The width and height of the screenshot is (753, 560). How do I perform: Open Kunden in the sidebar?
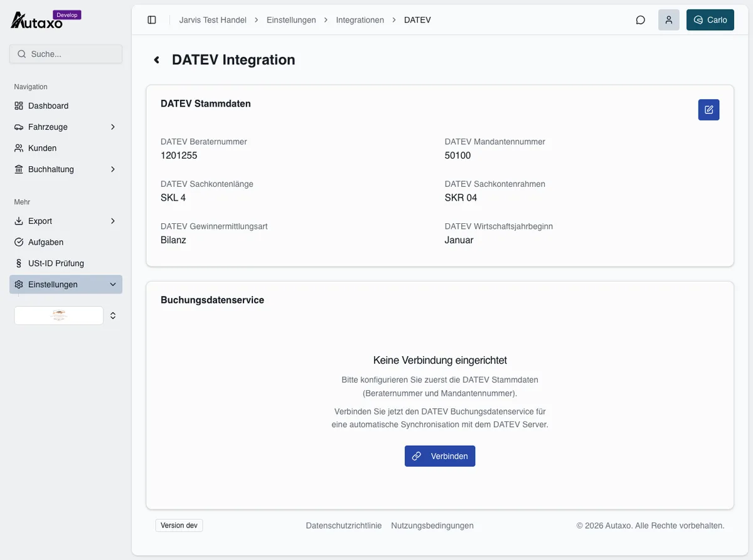click(x=66, y=148)
